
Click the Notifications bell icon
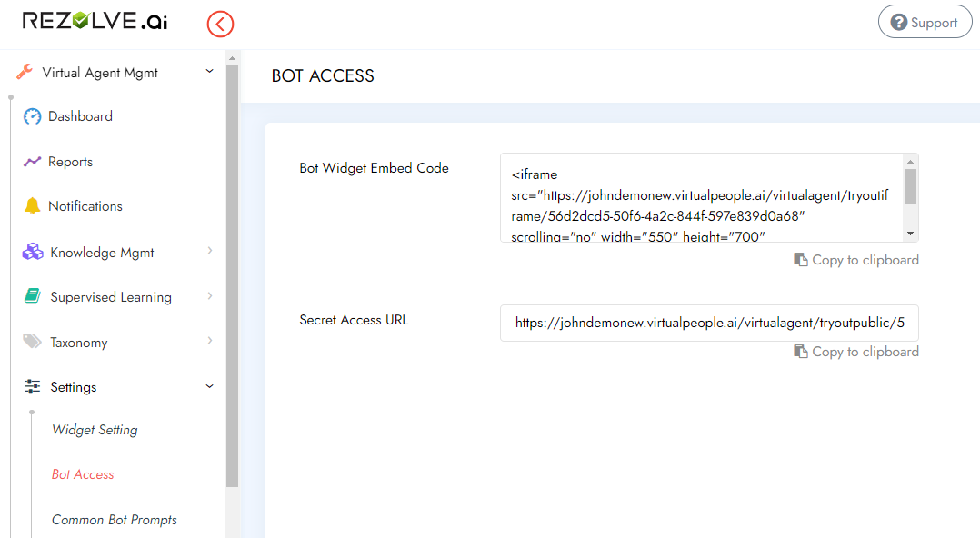tap(32, 205)
